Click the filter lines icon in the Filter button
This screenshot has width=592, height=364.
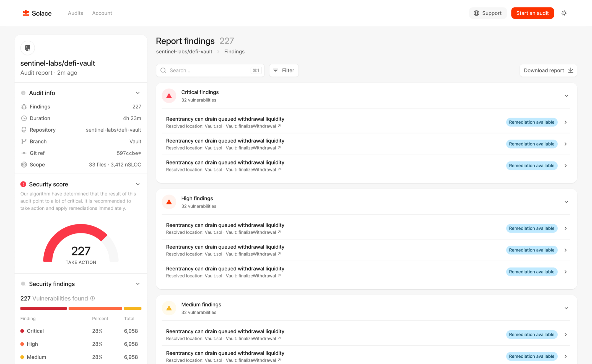276,70
